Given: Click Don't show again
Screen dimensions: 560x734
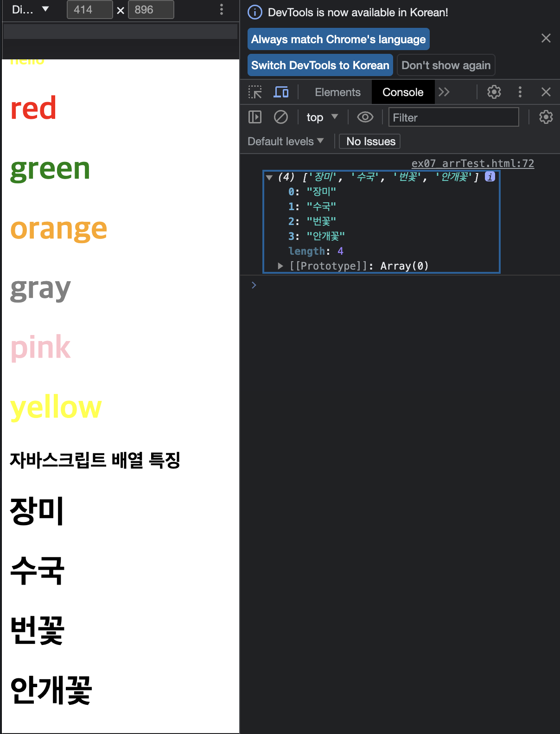Looking at the screenshot, I should (x=446, y=65).
